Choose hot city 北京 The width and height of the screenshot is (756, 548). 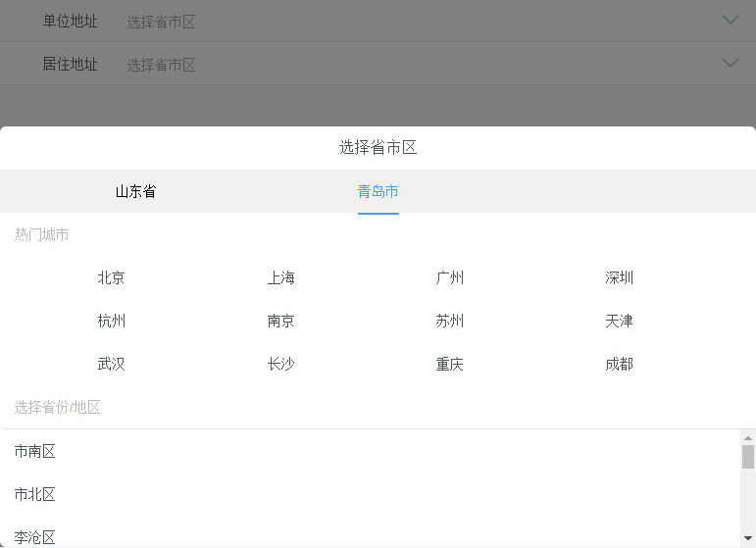click(x=112, y=277)
